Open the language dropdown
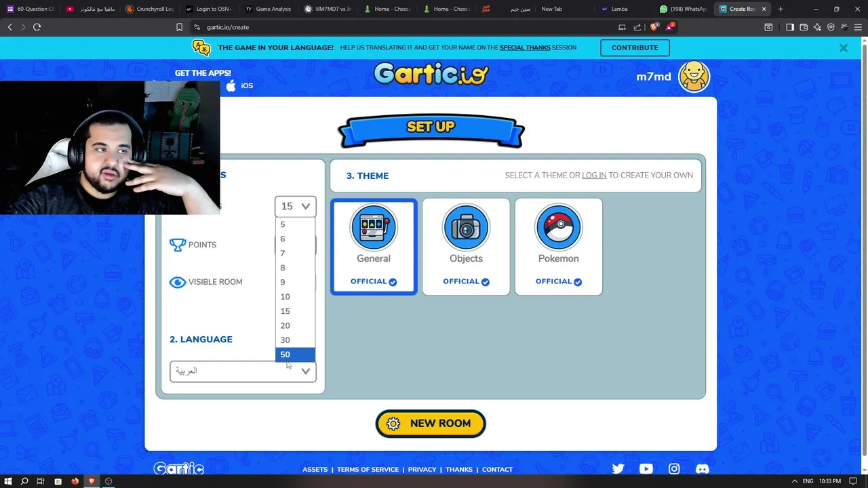 (x=243, y=371)
